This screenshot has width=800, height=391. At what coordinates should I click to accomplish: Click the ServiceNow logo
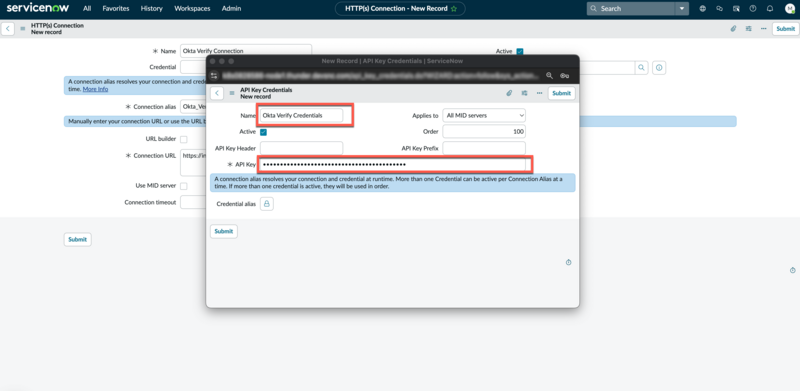[38, 8]
